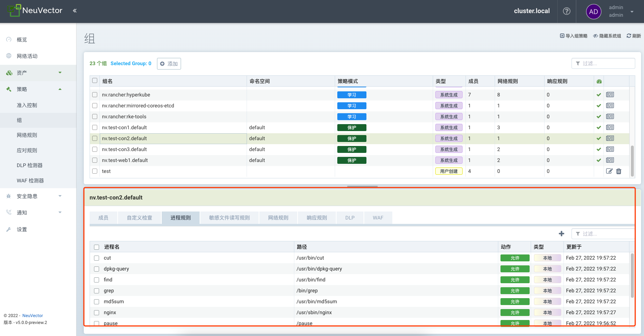This screenshot has width=644, height=336.
Task: Delete the test group with trash icon
Action: pos(619,171)
